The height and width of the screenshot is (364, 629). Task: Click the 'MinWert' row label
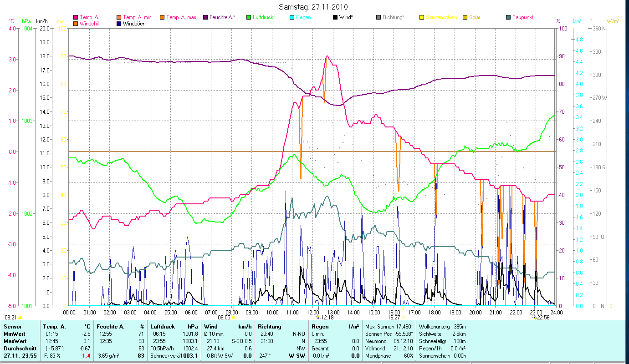click(15, 334)
